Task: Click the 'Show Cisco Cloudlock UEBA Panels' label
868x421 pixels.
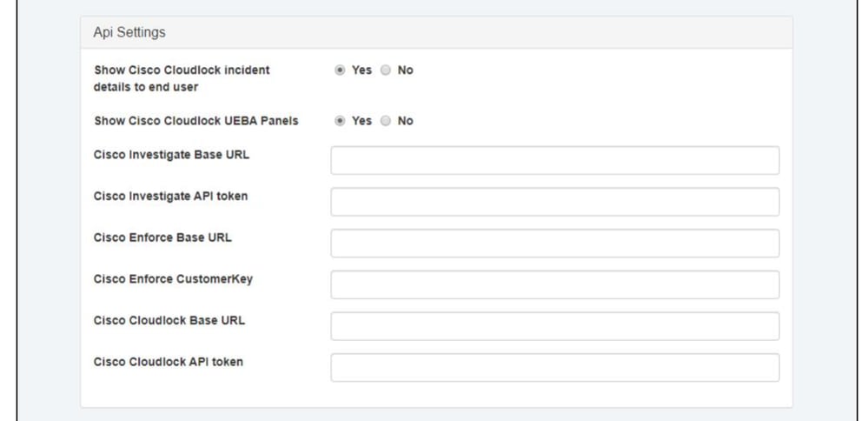Action: pos(195,121)
